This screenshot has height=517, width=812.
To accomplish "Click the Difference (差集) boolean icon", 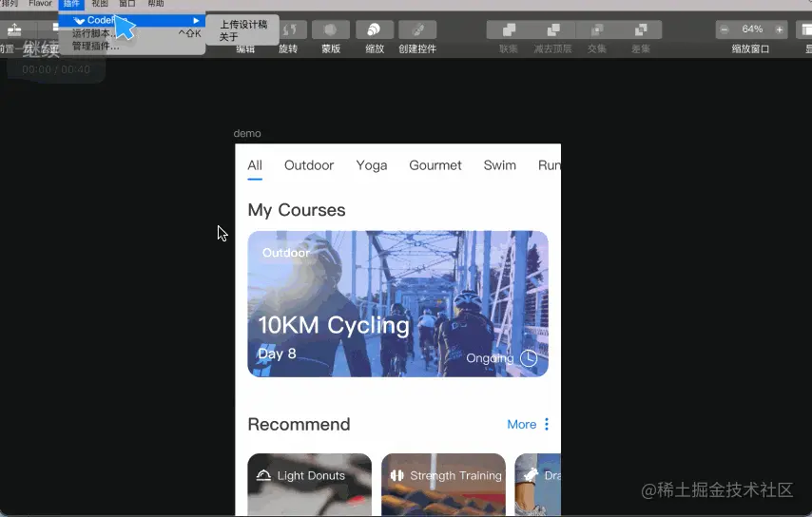I will coord(641,30).
